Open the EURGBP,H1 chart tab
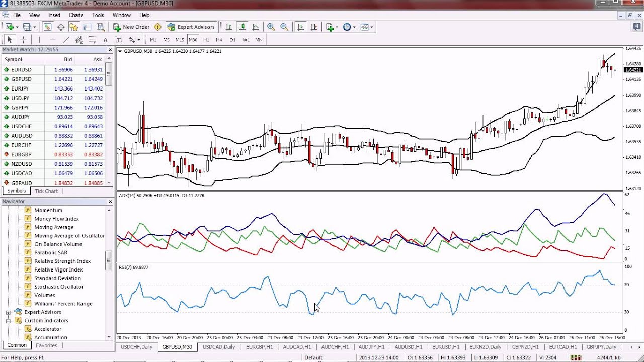 259,347
